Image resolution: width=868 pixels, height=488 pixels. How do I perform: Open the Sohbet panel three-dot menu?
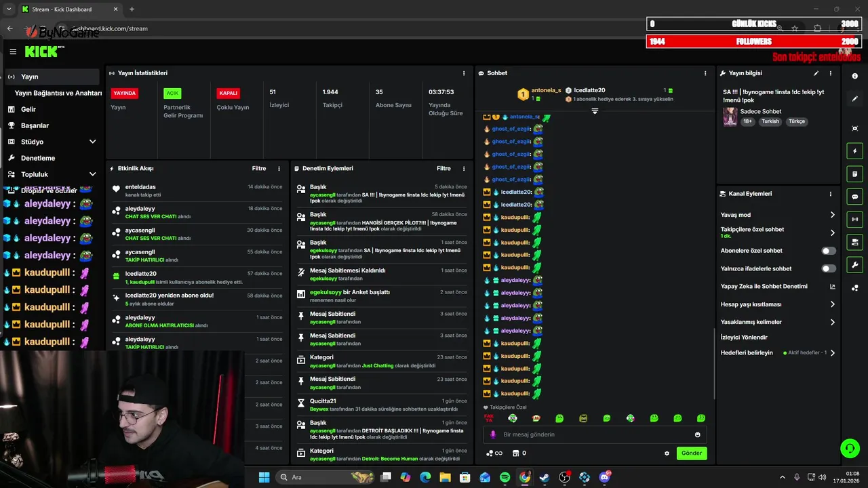705,73
